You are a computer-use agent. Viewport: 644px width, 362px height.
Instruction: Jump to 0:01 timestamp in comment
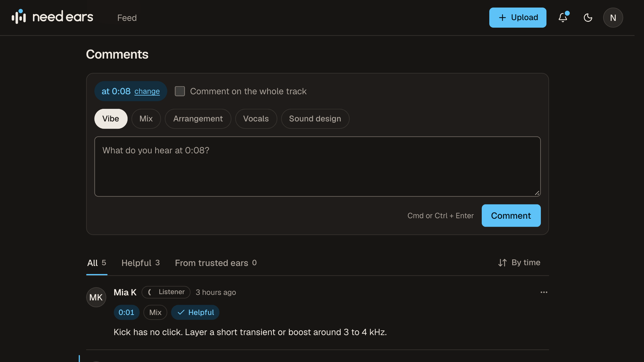[x=127, y=312]
